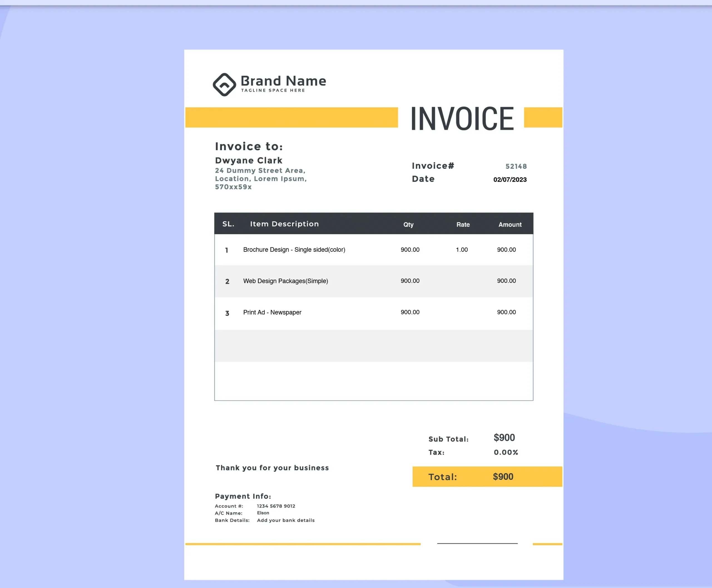The width and height of the screenshot is (712, 588).
Task: Click the account number 1234 5678 9012
Action: tap(276, 506)
